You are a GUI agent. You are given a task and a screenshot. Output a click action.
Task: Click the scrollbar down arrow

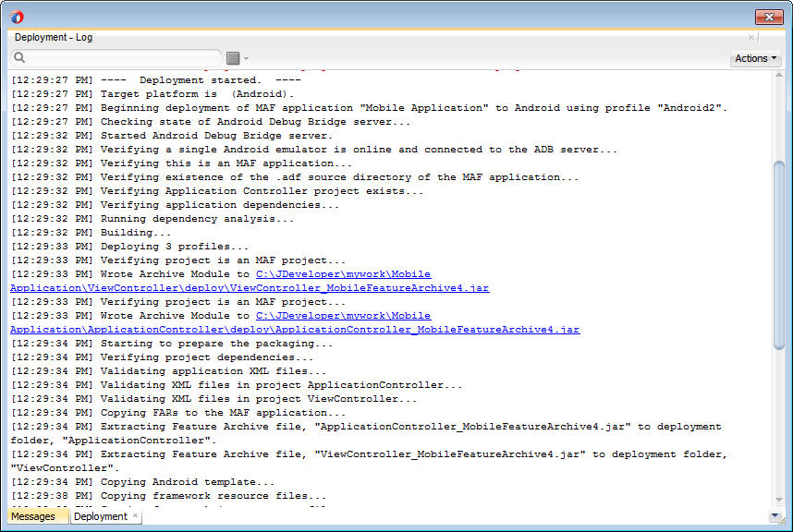pyautogui.click(x=779, y=500)
